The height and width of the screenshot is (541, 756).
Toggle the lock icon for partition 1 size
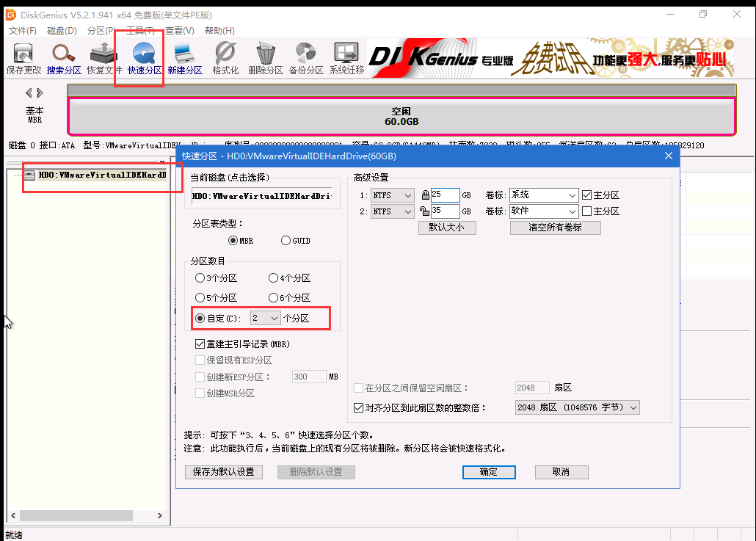pos(425,195)
